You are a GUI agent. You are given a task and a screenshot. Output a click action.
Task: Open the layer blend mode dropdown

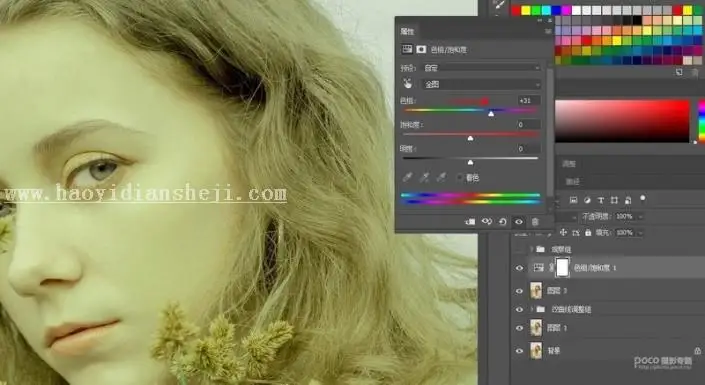[567, 217]
